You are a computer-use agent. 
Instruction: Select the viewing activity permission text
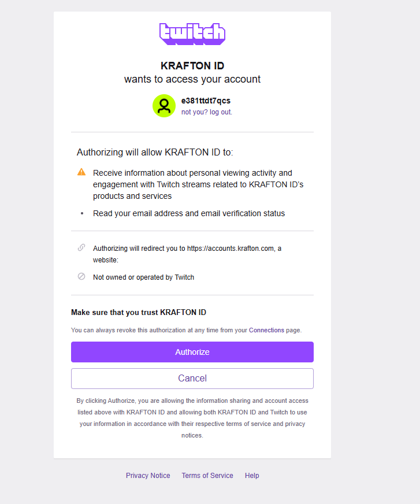198,184
